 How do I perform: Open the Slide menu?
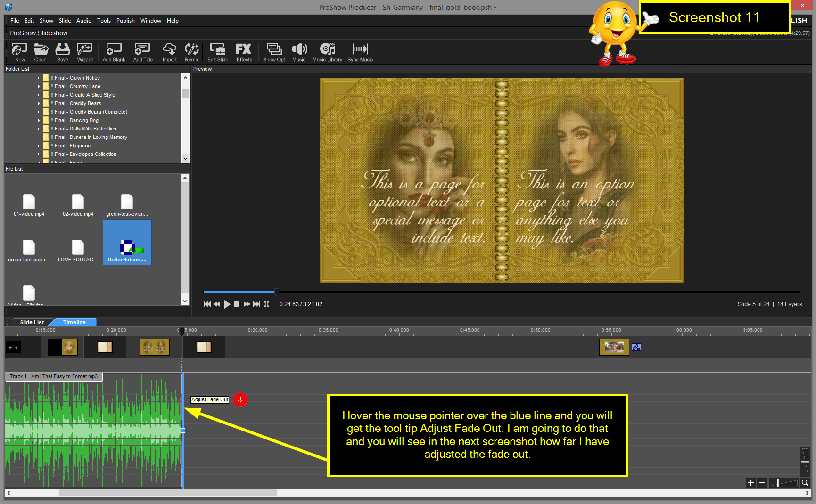click(x=65, y=21)
